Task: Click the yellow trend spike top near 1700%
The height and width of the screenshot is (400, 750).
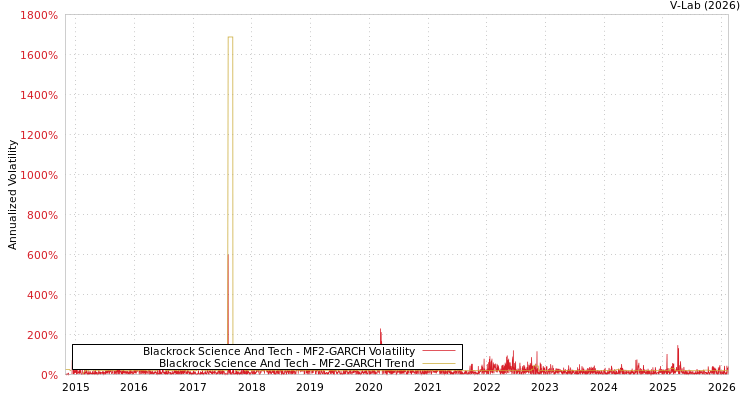Action: (230, 37)
